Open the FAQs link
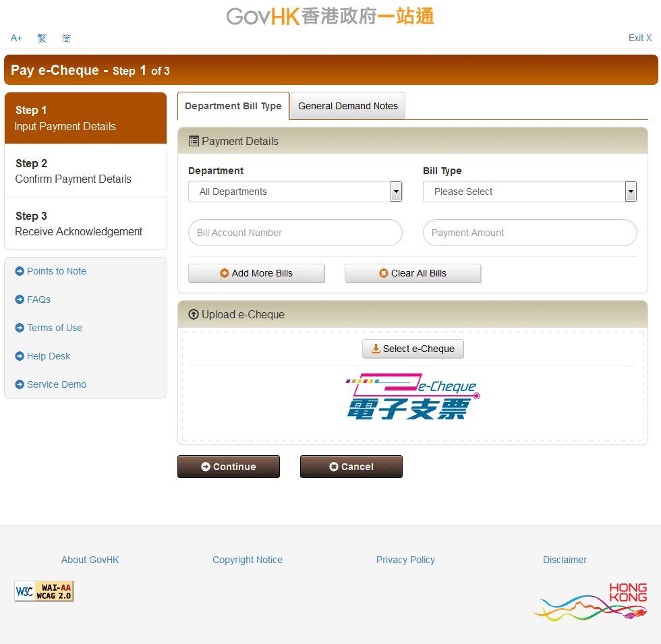661x644 pixels. 39,299
